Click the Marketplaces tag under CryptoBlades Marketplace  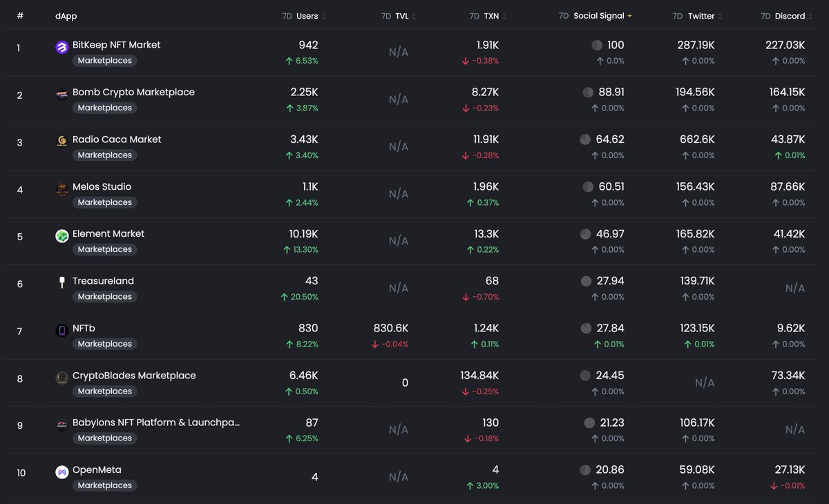coord(105,391)
